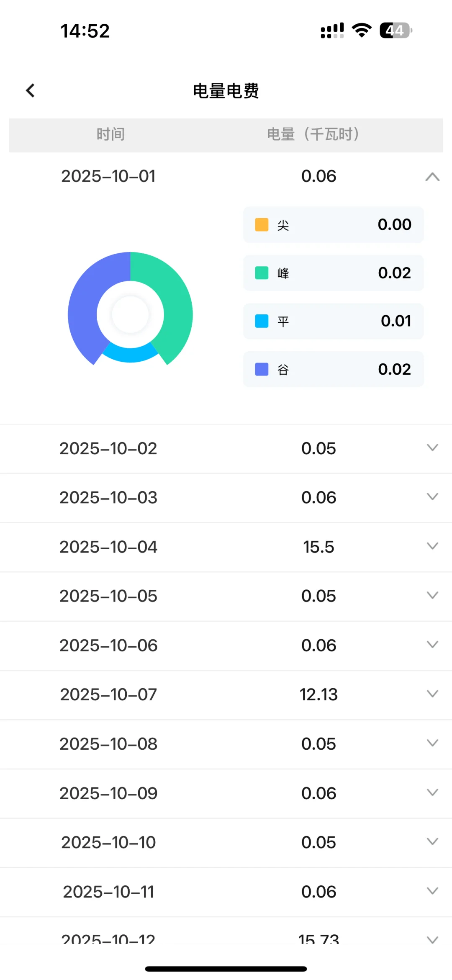Tap the Wi-Fi status icon

pos(362,31)
